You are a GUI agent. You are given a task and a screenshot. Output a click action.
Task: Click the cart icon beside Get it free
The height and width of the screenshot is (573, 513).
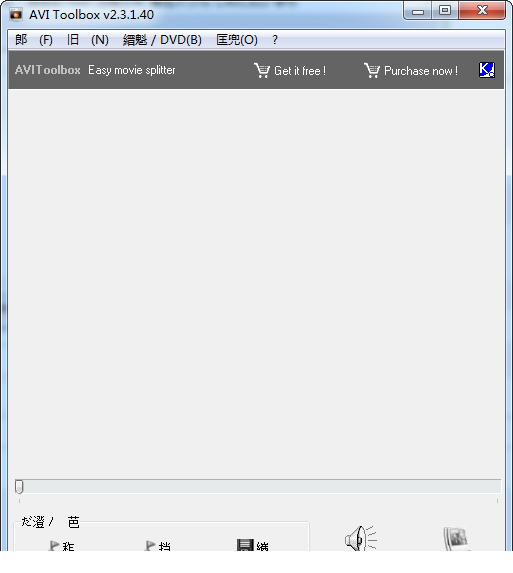coord(262,70)
